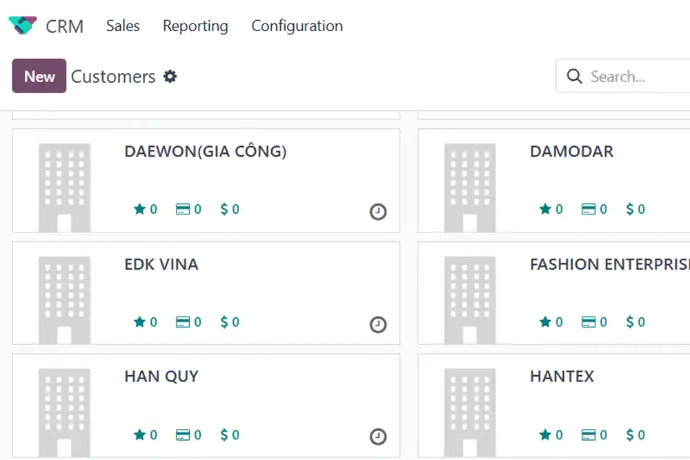The height and width of the screenshot is (460, 690).
Task: Open the Sales menu
Action: [123, 26]
